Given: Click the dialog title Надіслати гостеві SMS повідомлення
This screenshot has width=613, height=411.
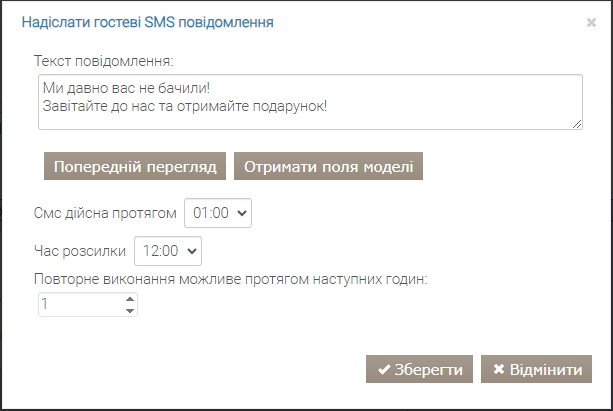Looking at the screenshot, I should (x=147, y=22).
